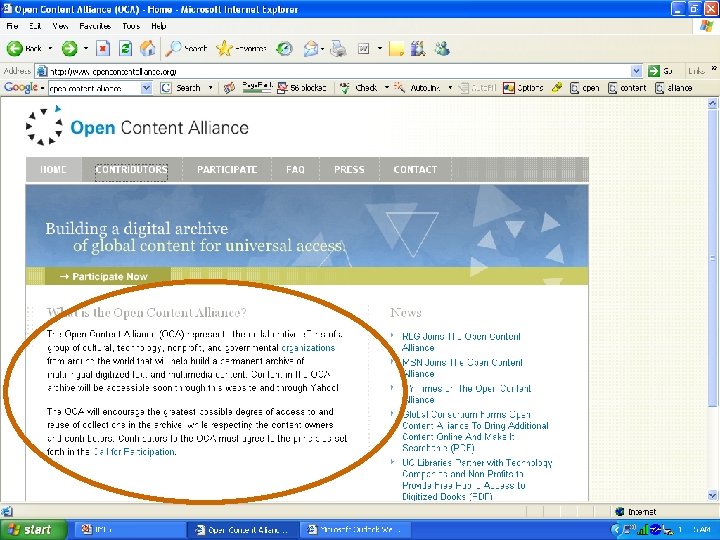Screen dimensions: 720x540
Task: Open Messenger buddy toolbar icon
Action: [x=442, y=48]
